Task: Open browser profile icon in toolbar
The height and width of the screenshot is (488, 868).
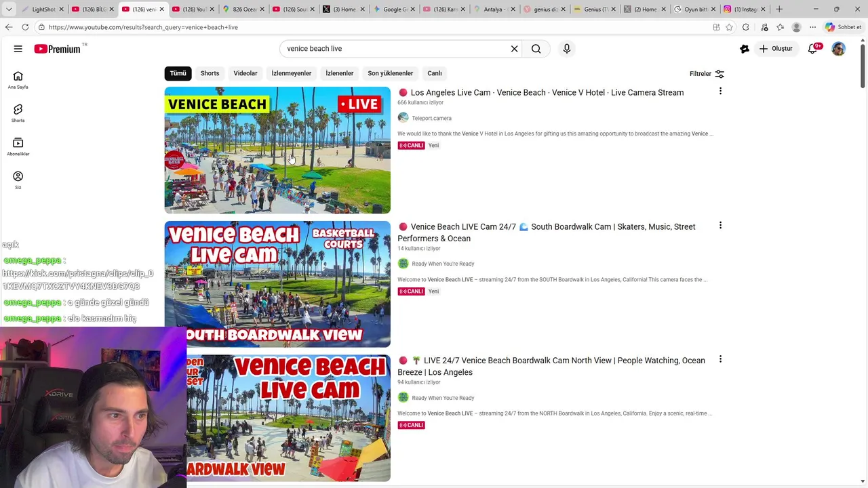Action: 796,27
